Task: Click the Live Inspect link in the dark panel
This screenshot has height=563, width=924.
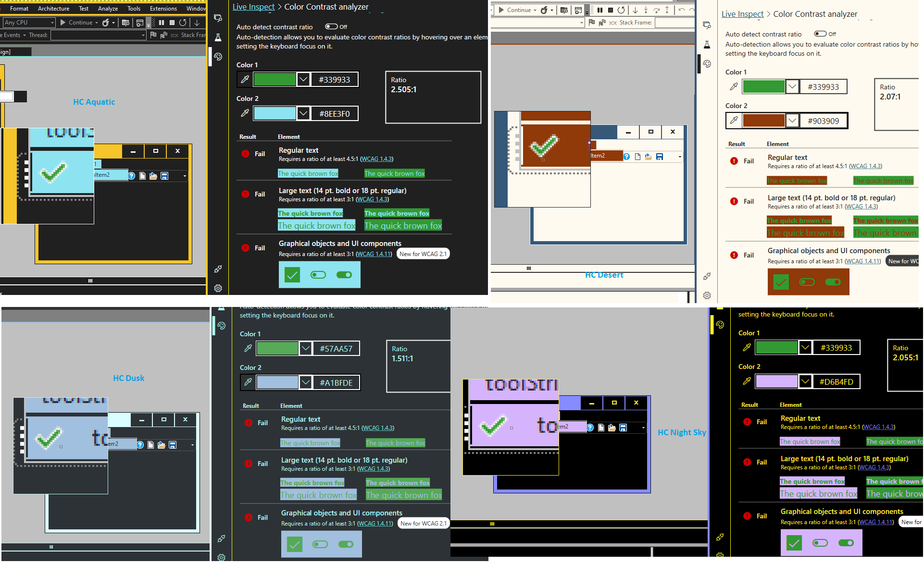Action: coord(253,7)
